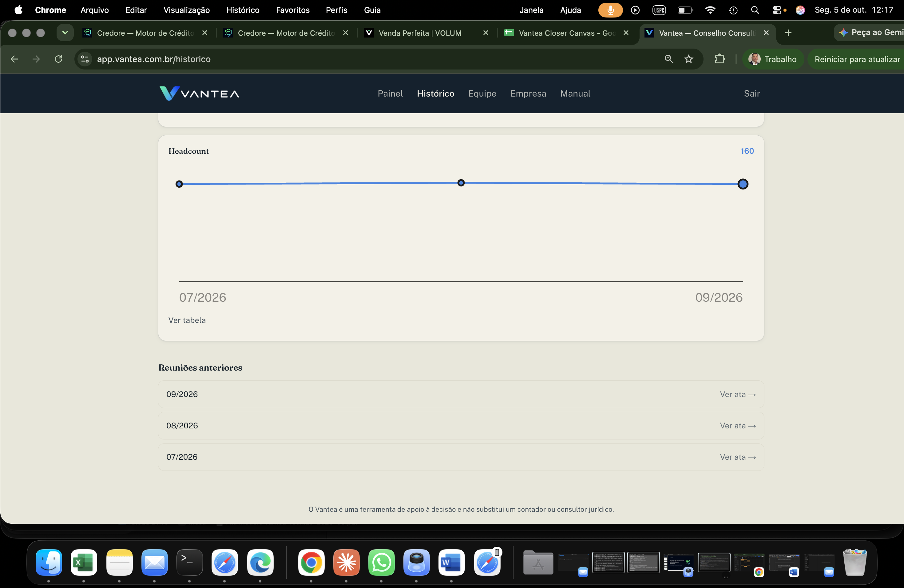Open site information icon in address bar
This screenshot has height=588, width=904.
pos(85,59)
